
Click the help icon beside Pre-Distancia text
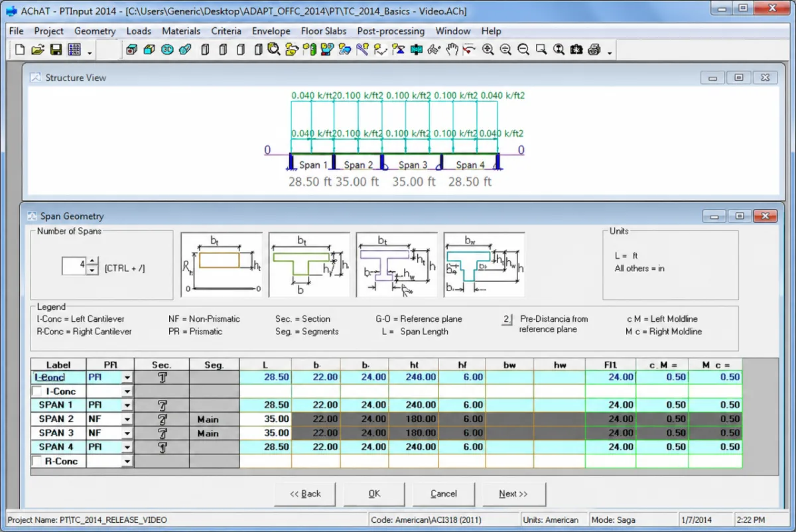point(507,319)
